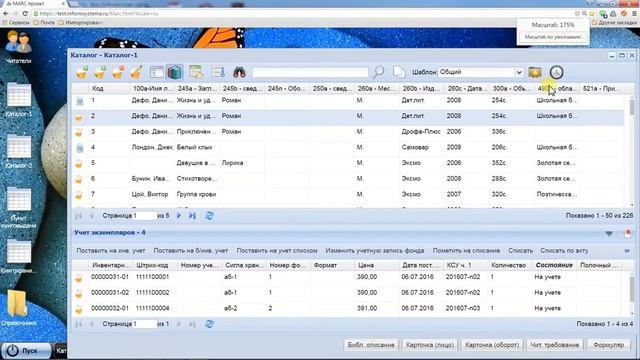This screenshot has width=640, height=360.
Task: Click the row icon for Цой, Виктор
Action: click(79, 195)
